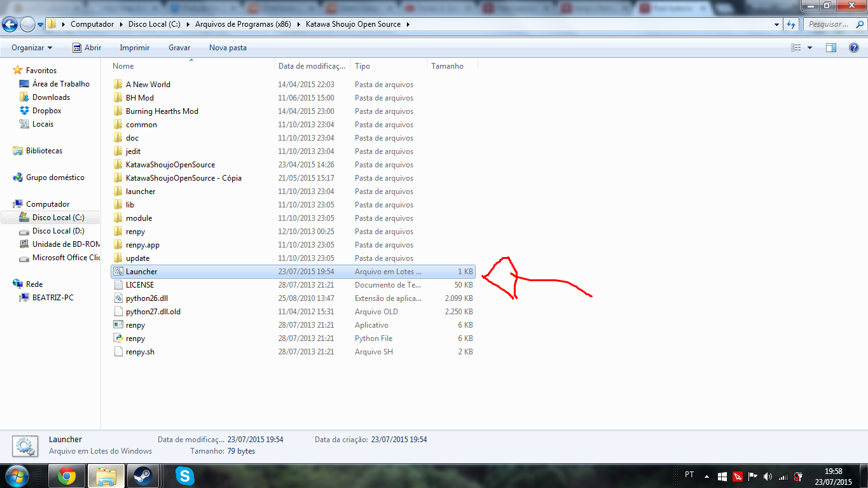Click the Launcher batch file gear icon
The image size is (868, 488).
[118, 271]
